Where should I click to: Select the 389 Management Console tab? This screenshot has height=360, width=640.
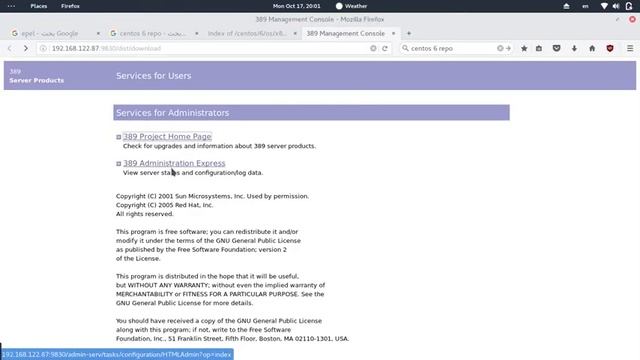point(351,33)
